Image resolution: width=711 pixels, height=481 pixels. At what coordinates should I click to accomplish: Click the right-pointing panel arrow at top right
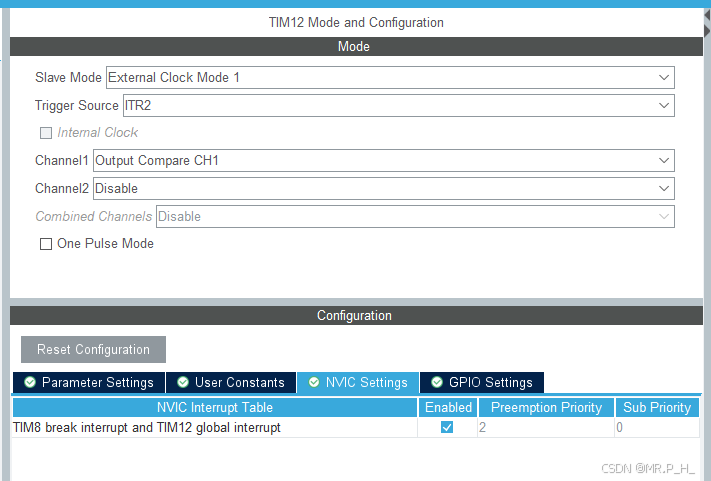pos(707,31)
